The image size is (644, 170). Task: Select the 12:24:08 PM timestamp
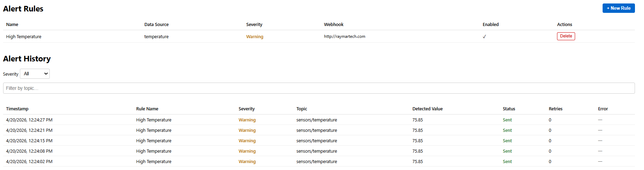(29, 151)
